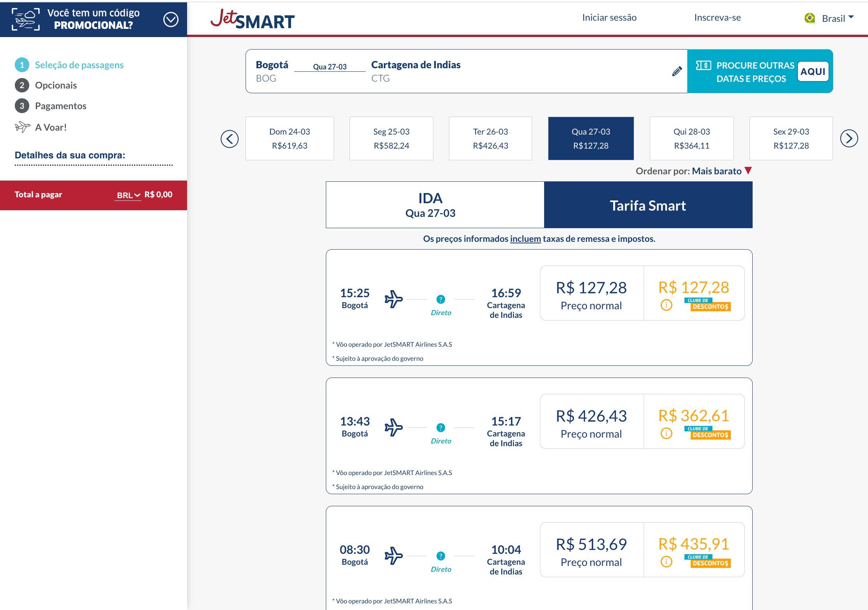Click the airplane icon on the 08:30 flight
Viewport: 868px width, 610px height.
click(x=393, y=556)
